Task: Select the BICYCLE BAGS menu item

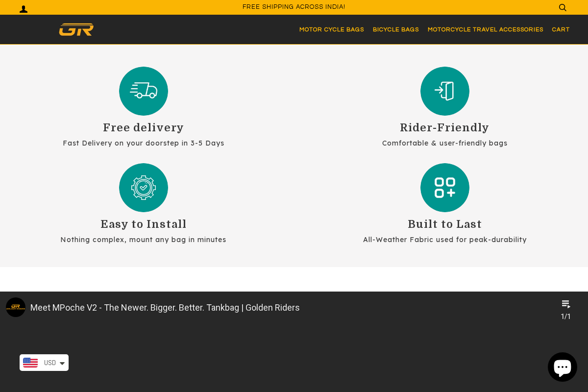Action: click(395, 29)
